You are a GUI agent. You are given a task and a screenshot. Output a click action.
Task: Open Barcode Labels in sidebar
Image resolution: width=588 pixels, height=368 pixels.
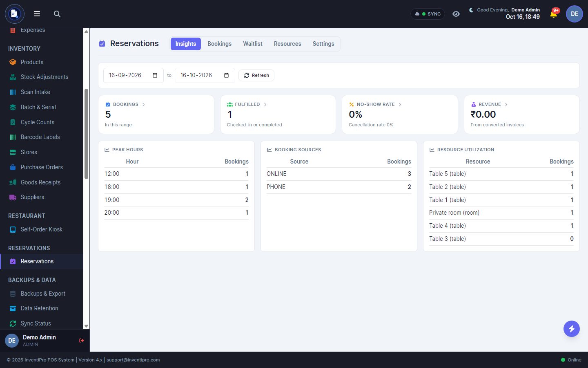point(42,137)
